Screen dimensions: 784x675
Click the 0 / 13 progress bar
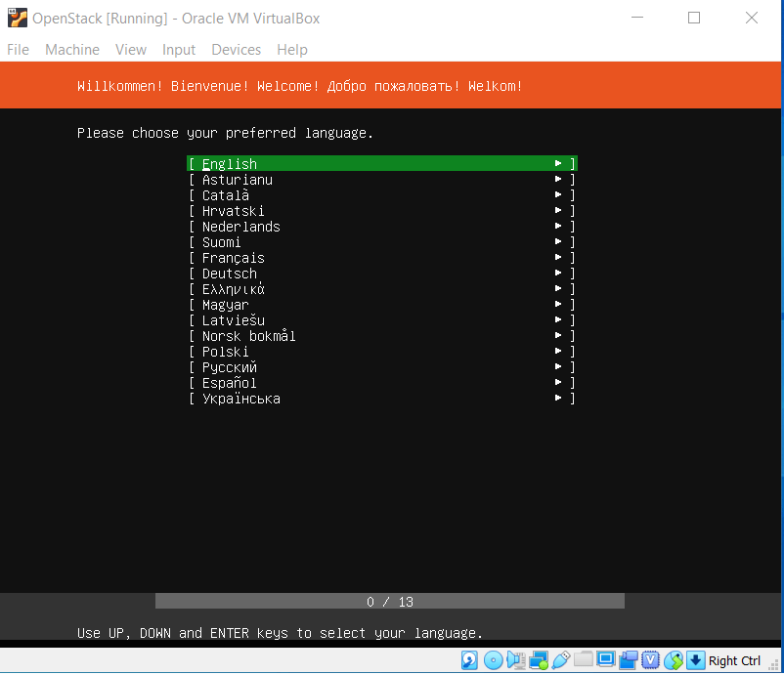click(x=390, y=602)
